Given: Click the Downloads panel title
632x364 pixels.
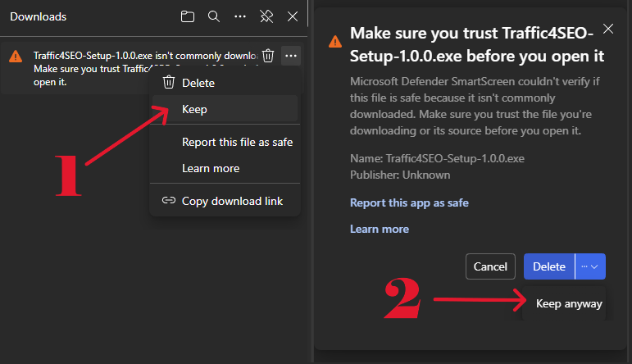Looking at the screenshot, I should [x=39, y=16].
